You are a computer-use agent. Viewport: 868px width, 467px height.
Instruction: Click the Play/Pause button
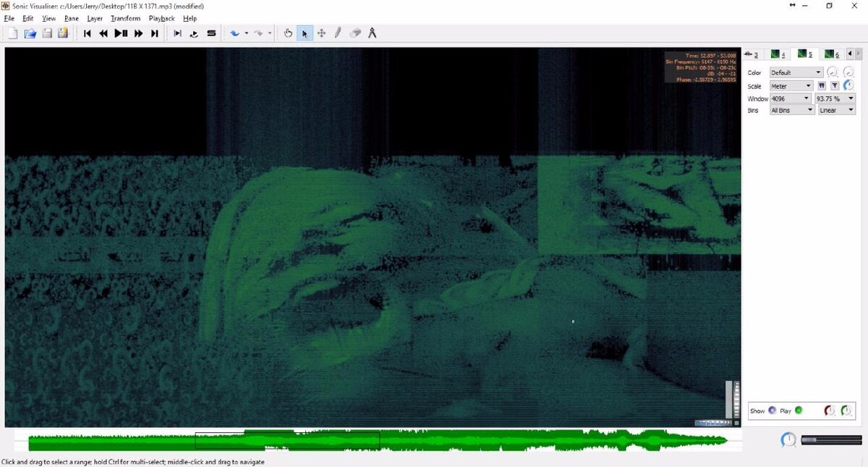point(121,33)
